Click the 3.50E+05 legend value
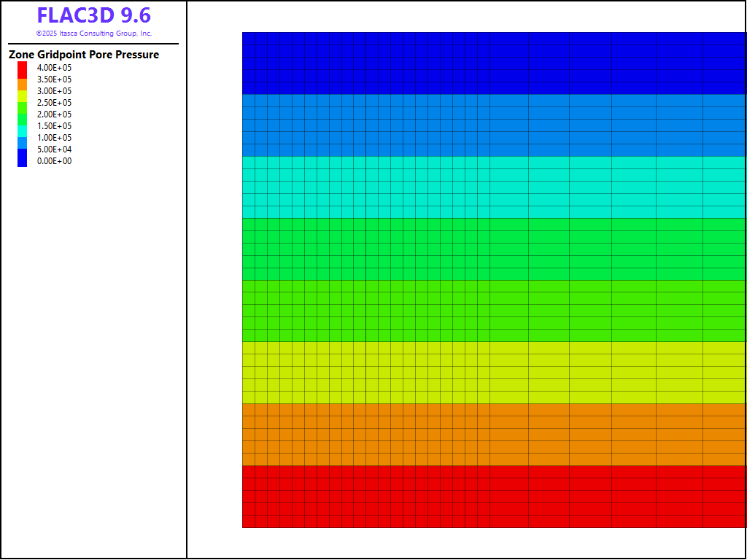The image size is (747, 560). [x=54, y=79]
